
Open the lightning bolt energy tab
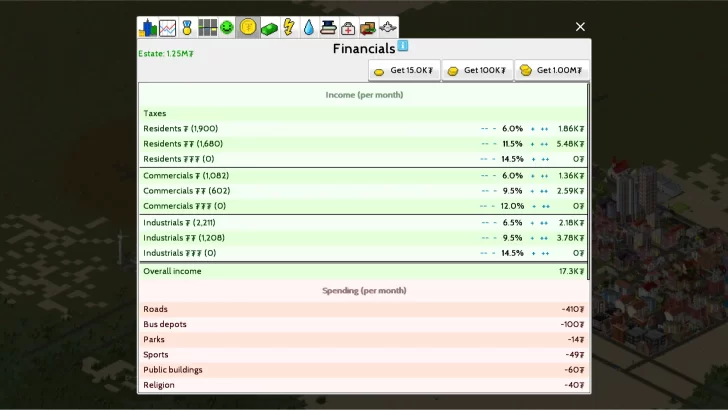coord(289,28)
